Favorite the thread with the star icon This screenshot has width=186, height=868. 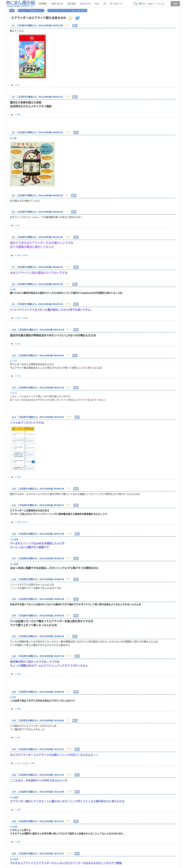[x=70, y=18]
